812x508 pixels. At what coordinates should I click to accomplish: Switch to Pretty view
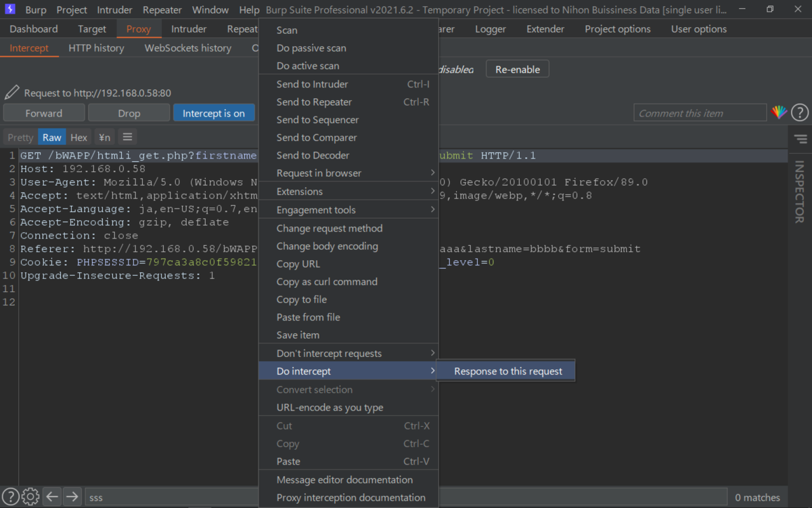pos(20,137)
